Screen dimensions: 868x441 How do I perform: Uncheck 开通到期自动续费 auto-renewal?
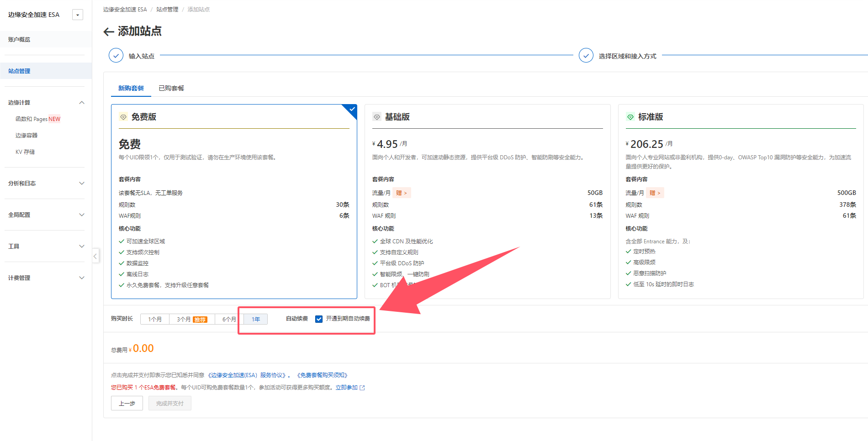pos(318,319)
